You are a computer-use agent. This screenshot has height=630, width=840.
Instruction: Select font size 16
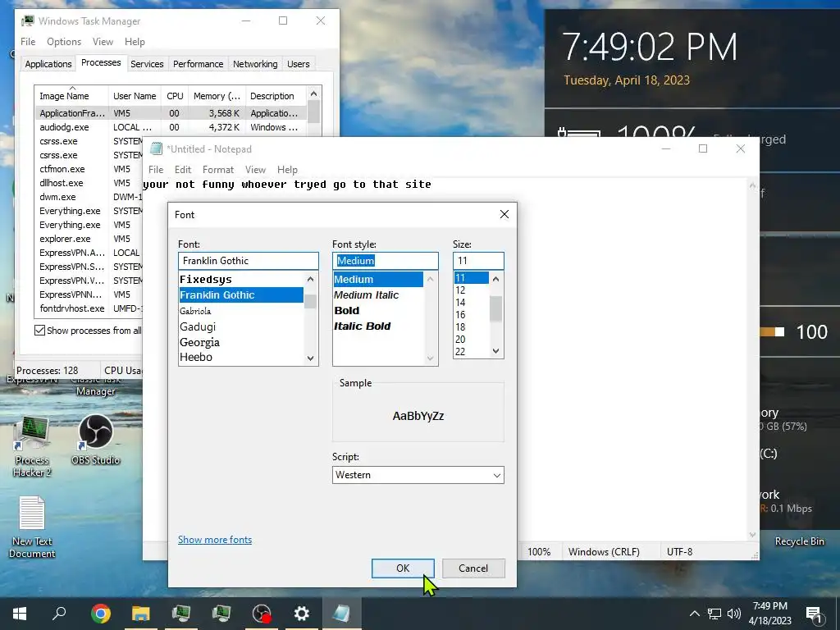(x=471, y=315)
